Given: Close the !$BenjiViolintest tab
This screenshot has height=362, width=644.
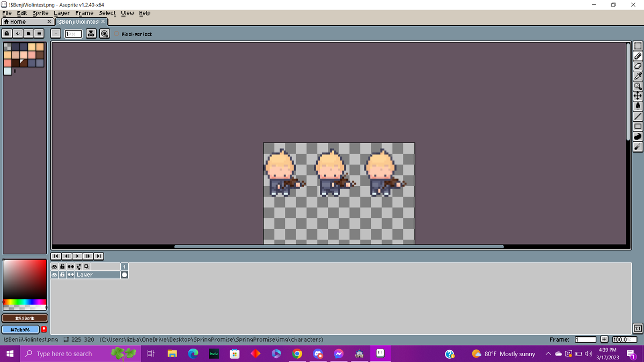Looking at the screenshot, I should pyautogui.click(x=104, y=21).
